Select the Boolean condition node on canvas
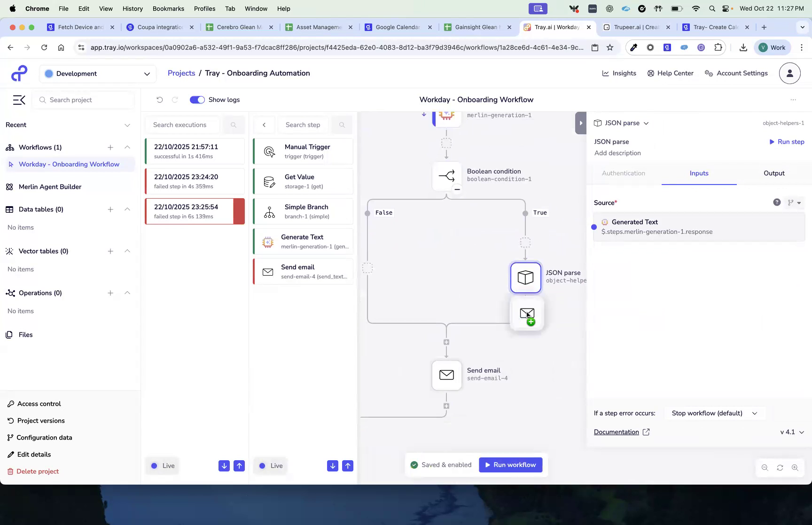The image size is (812, 525). click(x=446, y=177)
